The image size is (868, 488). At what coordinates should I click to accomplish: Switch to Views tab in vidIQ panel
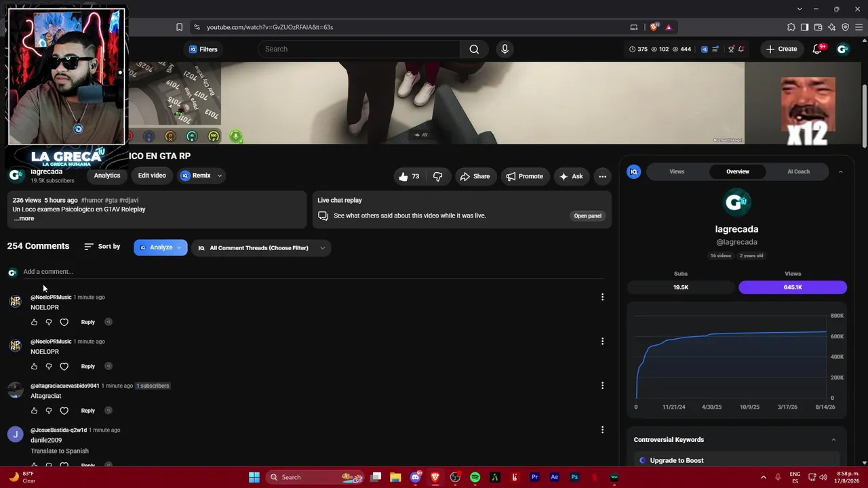pyautogui.click(x=677, y=171)
